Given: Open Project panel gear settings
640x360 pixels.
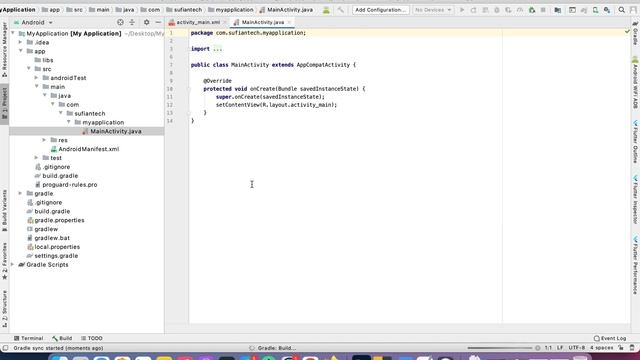Looking at the screenshot, I should coord(147,22).
